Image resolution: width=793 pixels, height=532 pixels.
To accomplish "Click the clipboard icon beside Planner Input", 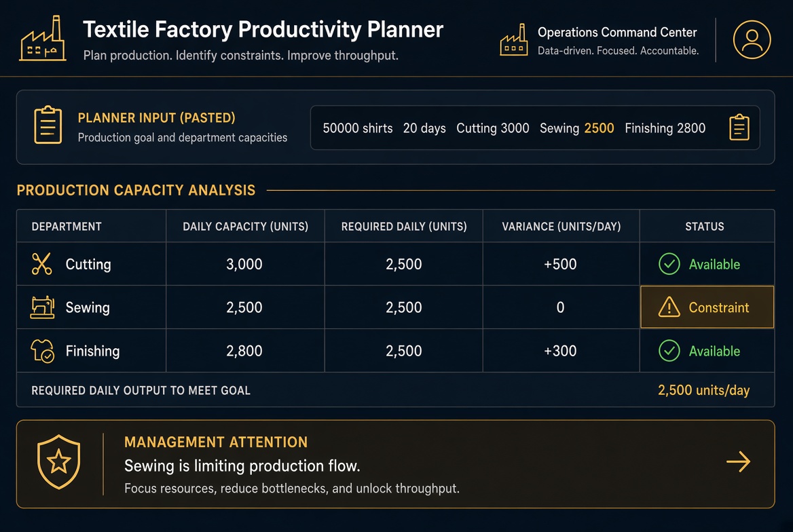I will click(48, 125).
